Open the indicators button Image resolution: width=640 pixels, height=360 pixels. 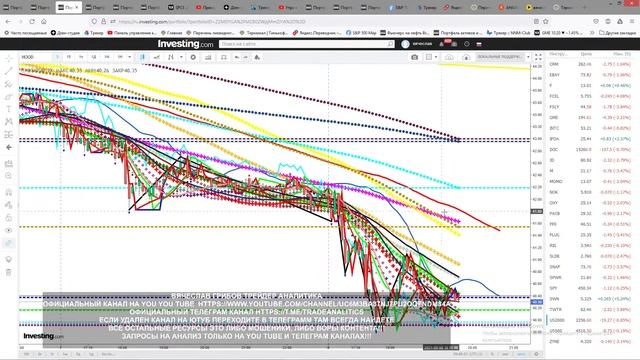[171, 57]
